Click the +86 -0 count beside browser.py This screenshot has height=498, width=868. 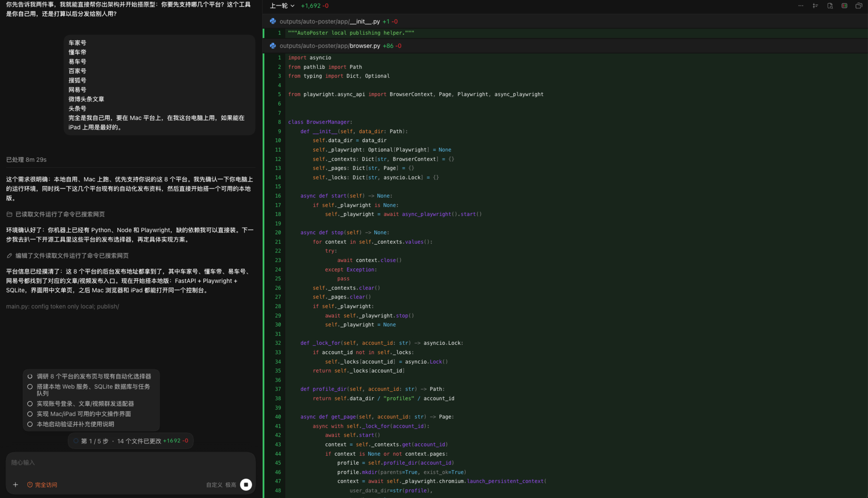click(x=392, y=46)
